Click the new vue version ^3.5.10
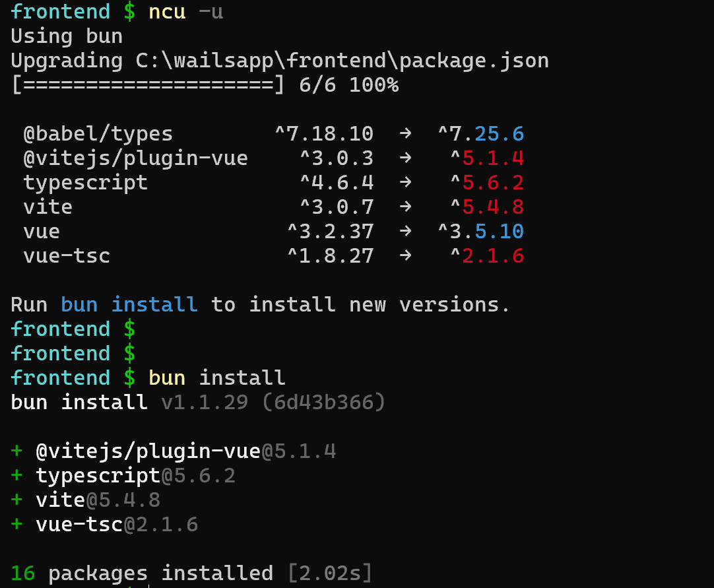This screenshot has height=588, width=714. (x=480, y=232)
